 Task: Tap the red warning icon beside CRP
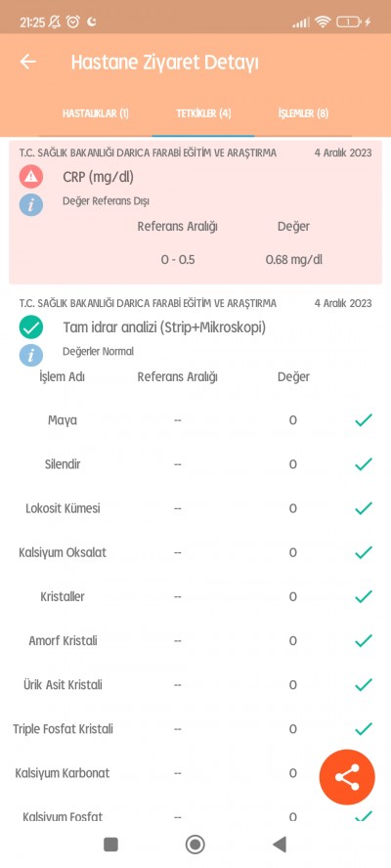pyautogui.click(x=31, y=177)
